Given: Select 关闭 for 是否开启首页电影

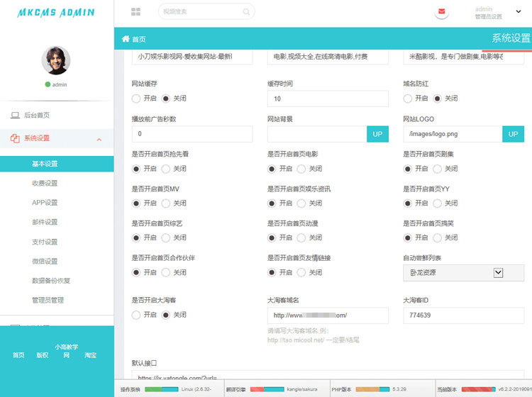Looking at the screenshot, I should click(302, 169).
